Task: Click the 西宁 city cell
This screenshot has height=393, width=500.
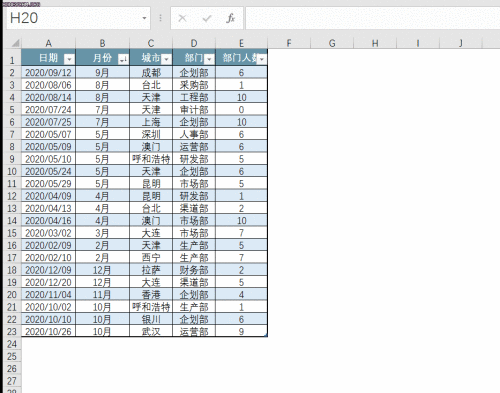Action: 151,258
